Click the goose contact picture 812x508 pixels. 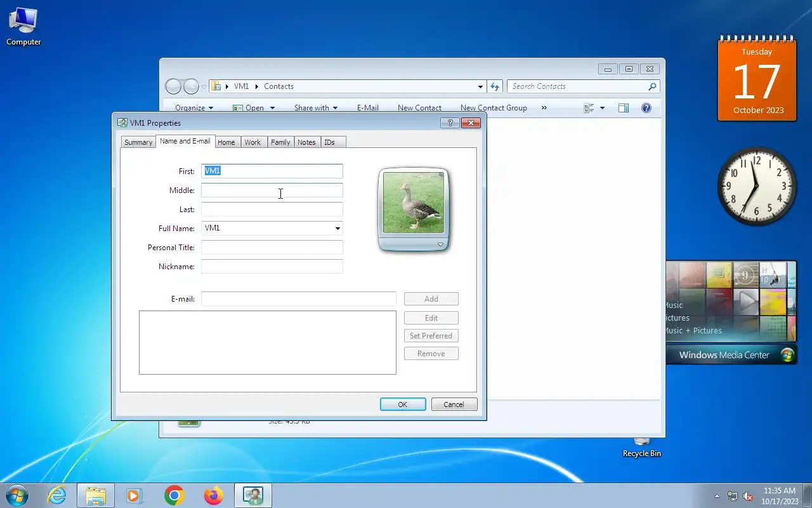[x=414, y=203]
